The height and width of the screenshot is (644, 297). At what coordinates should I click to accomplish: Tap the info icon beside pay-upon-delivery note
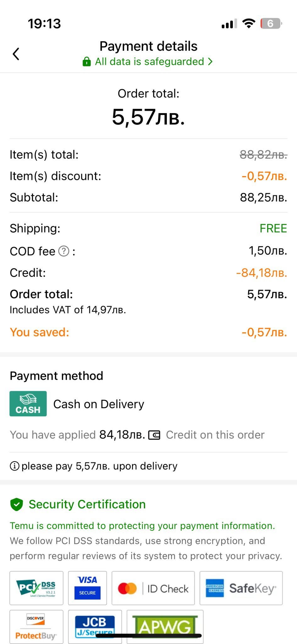point(14,466)
